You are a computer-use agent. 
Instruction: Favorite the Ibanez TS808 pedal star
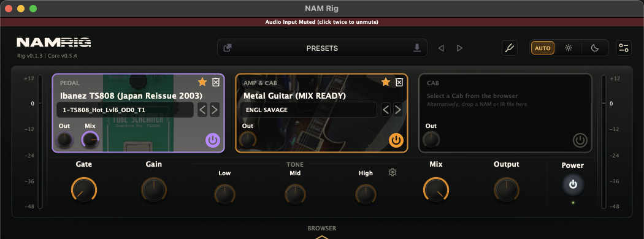(x=202, y=82)
